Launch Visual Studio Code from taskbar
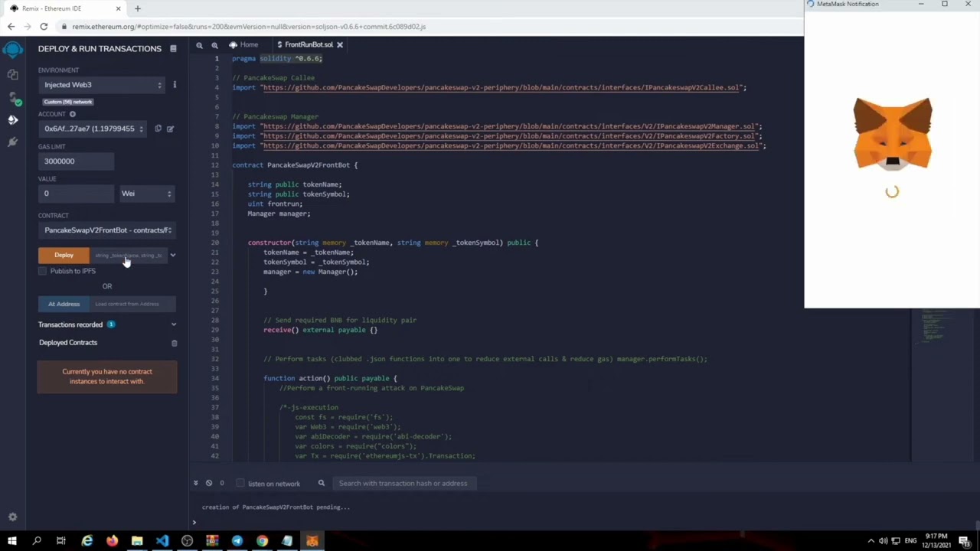Image resolution: width=980 pixels, height=551 pixels. pos(162,541)
